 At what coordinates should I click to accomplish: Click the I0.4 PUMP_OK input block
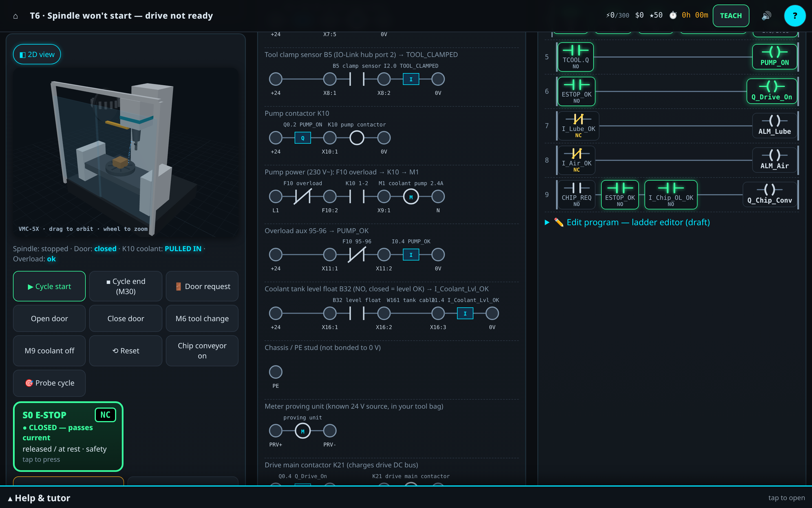(x=411, y=255)
